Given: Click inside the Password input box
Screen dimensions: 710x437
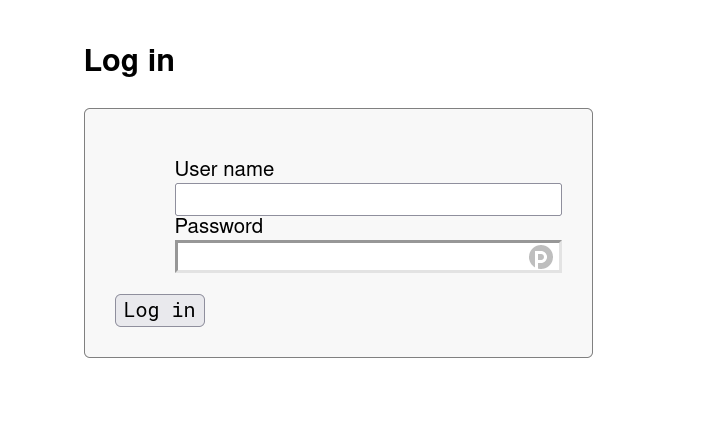Looking at the screenshot, I should 350,257.
